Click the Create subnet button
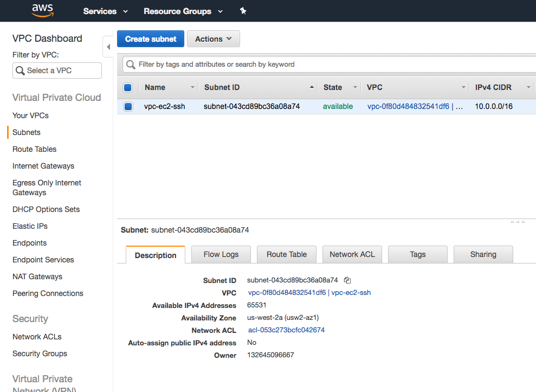536x392 pixels. (x=151, y=39)
